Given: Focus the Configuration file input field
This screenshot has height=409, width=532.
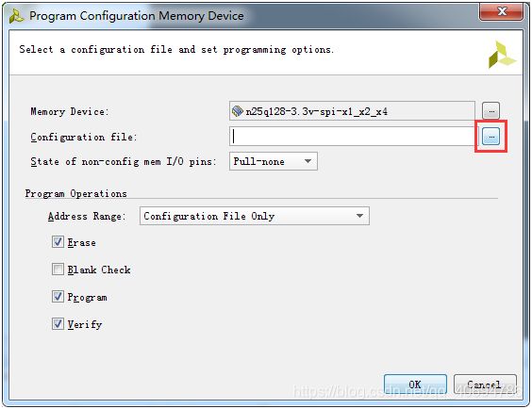Looking at the screenshot, I should point(354,137).
